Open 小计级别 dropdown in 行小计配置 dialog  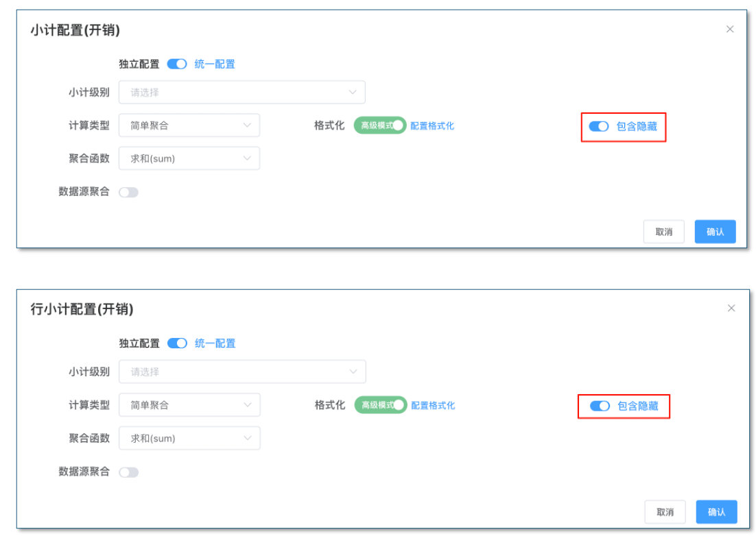point(242,372)
